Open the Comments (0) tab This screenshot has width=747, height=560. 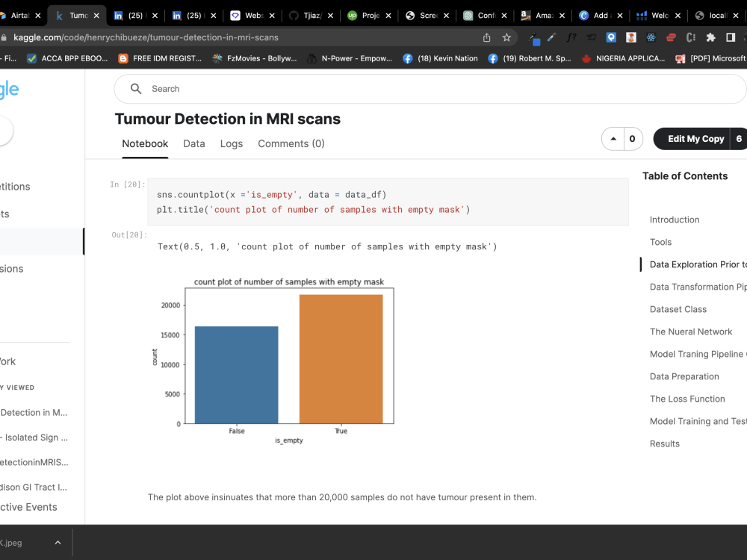(291, 144)
